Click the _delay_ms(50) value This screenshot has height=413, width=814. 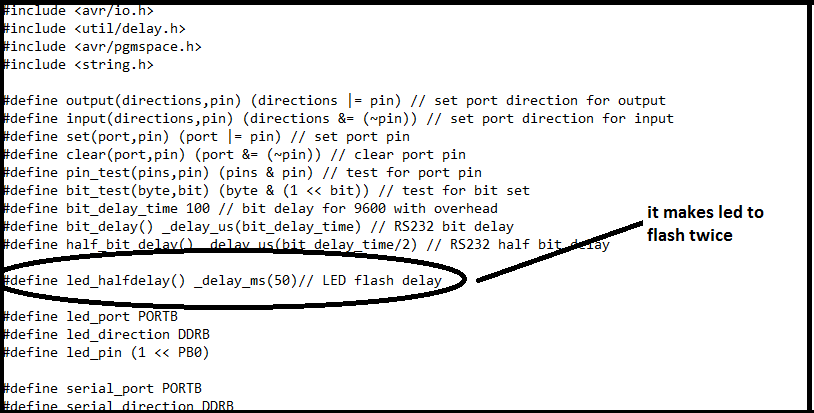pyautogui.click(x=246, y=281)
